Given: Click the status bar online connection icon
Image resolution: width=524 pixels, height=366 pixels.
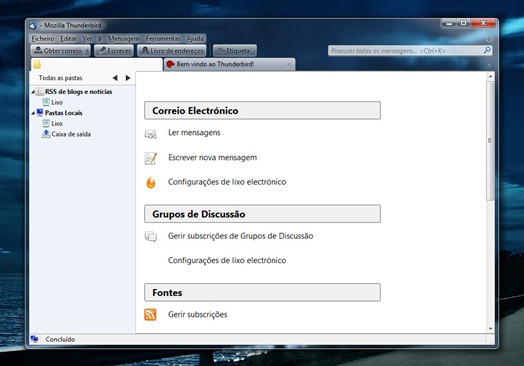Looking at the screenshot, I should pos(34,339).
